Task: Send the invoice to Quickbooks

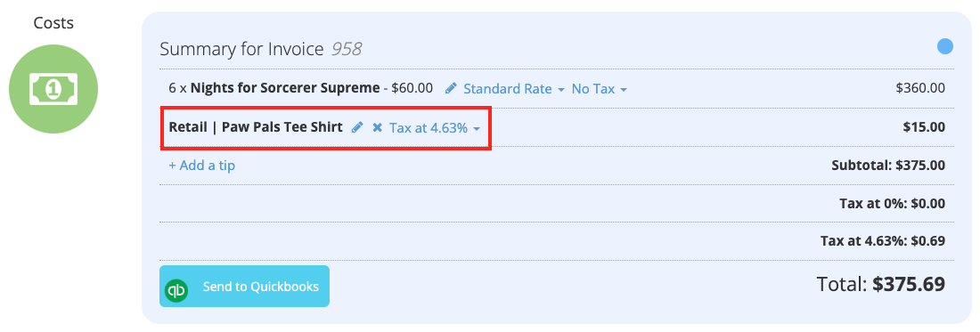Action: click(244, 287)
